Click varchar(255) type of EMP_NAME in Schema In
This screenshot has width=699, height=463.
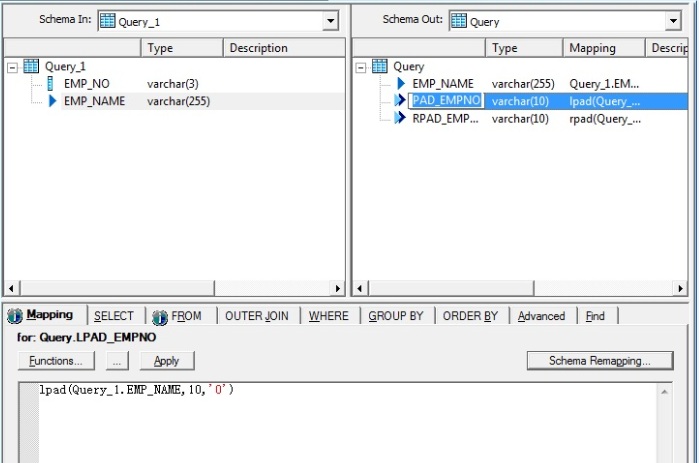pyautogui.click(x=178, y=101)
